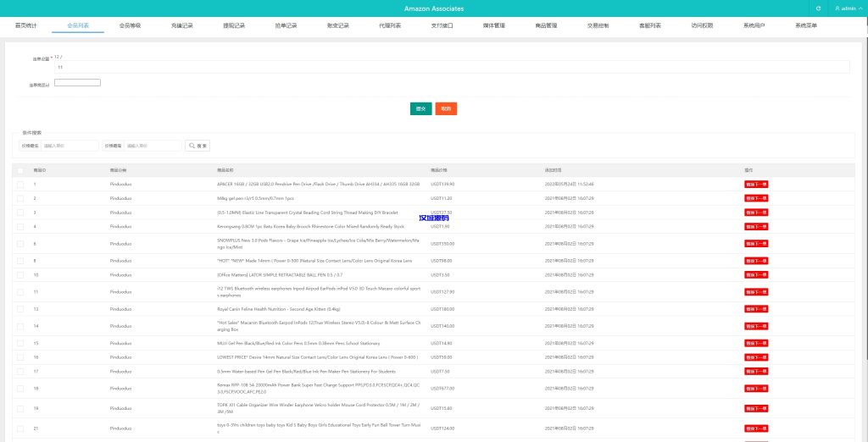Open the admin account dropdown
Image resolution: width=868 pixels, height=442 pixels.
(849, 8)
